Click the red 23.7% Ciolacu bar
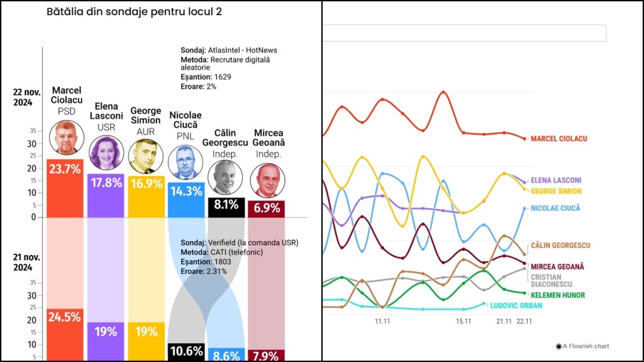This screenshot has height=362, width=644. click(x=65, y=187)
